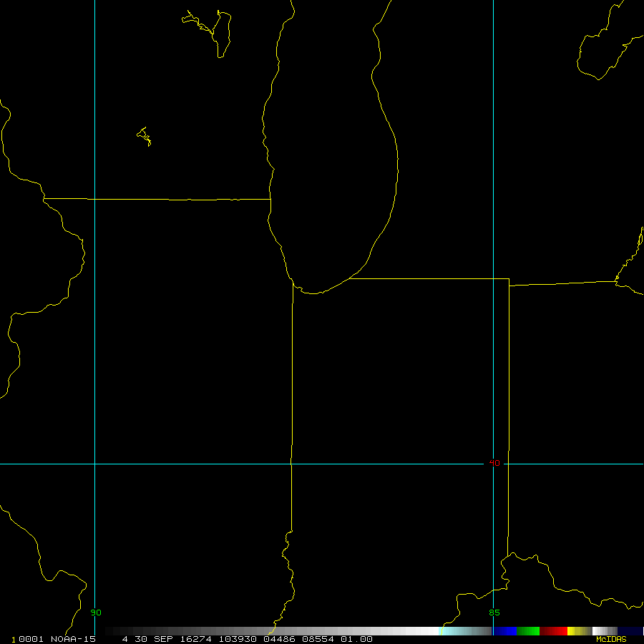Image resolution: width=644 pixels, height=644 pixels.
Task: Click the red 40 latitude label
Action: tap(494, 463)
